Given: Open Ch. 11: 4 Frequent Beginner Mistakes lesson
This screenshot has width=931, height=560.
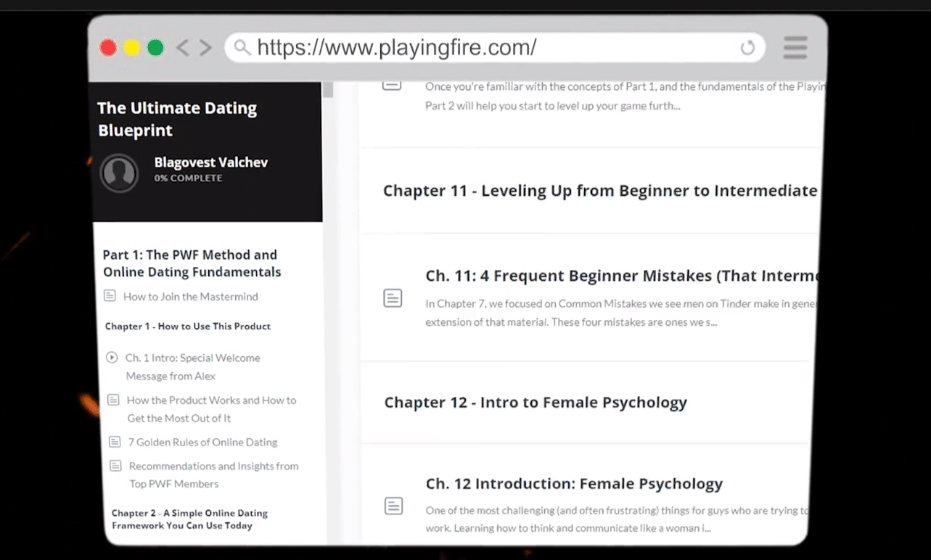Looking at the screenshot, I should (x=622, y=276).
